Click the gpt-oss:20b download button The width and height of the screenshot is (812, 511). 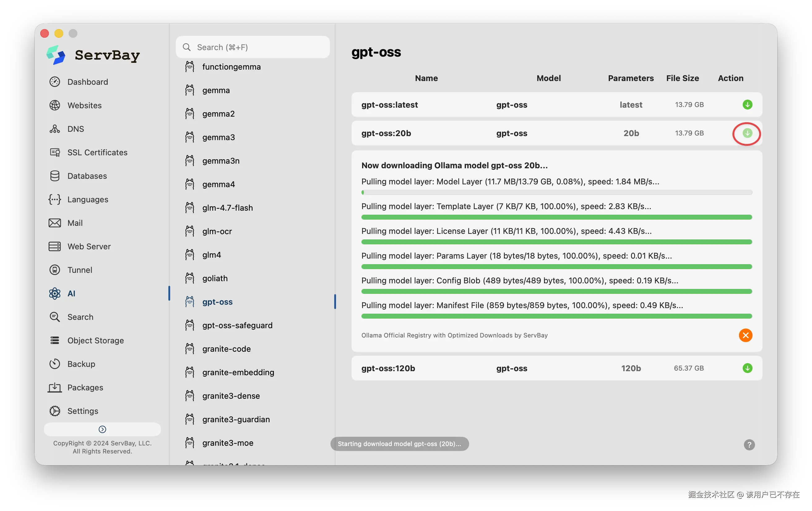tap(747, 133)
